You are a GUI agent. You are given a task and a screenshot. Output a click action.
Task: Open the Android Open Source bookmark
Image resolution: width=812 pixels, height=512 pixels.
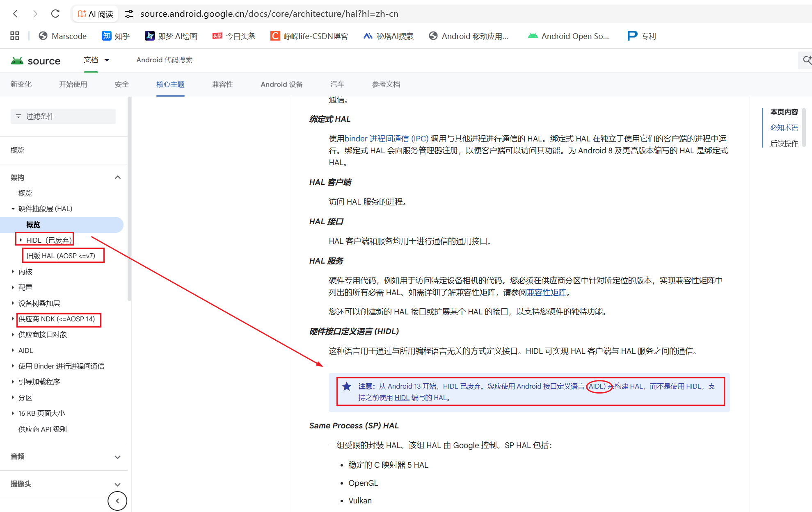(568, 36)
